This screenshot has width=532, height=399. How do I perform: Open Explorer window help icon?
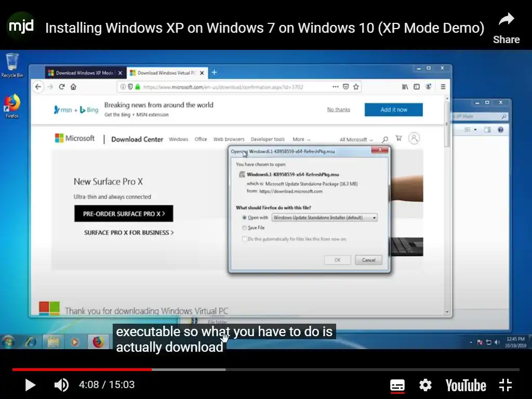(x=500, y=129)
